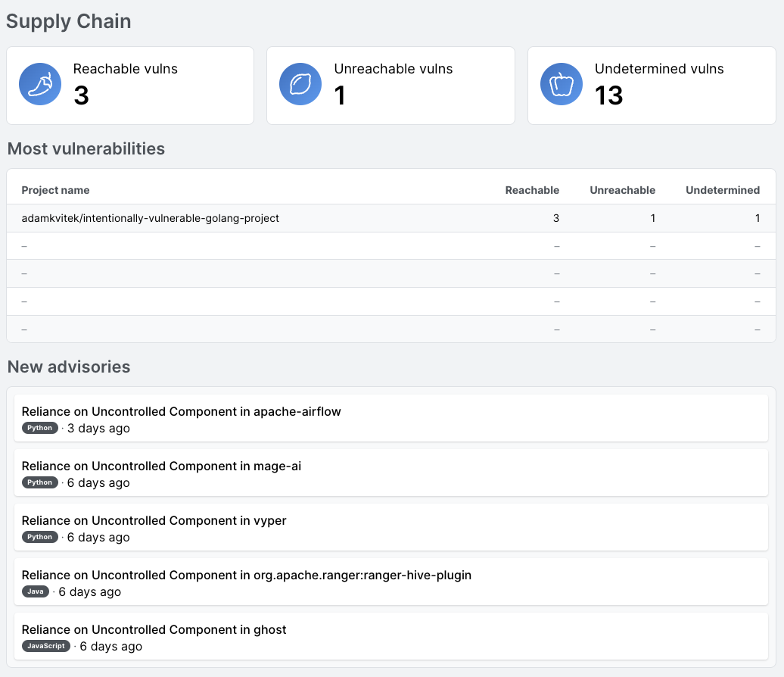This screenshot has height=677, width=784.
Task: Select the Python badge on apache-airflow advisory
Action: coord(40,428)
